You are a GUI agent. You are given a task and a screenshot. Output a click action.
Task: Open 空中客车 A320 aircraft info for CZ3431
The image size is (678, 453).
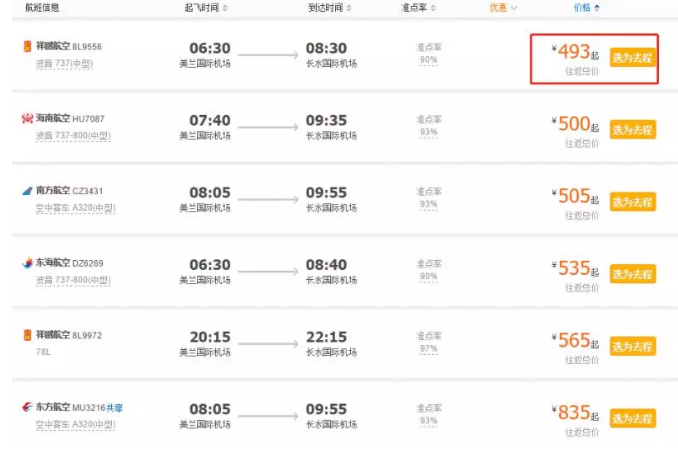pos(68,208)
